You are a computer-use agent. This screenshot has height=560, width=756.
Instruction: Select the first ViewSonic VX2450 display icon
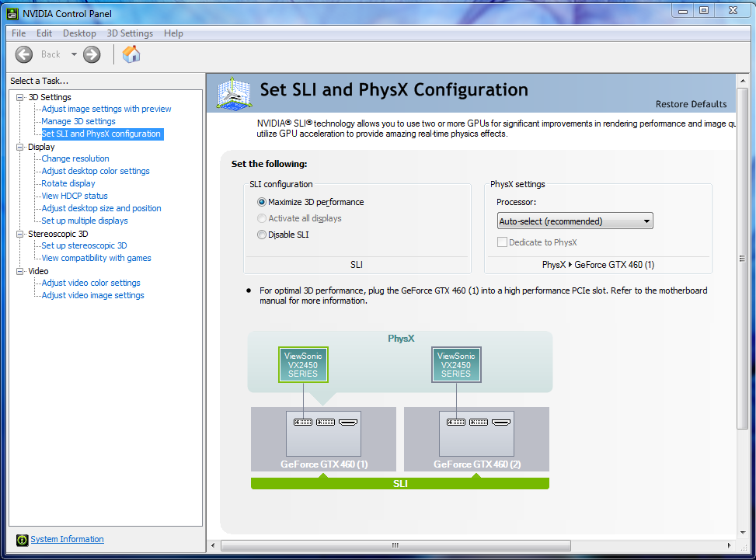point(303,365)
